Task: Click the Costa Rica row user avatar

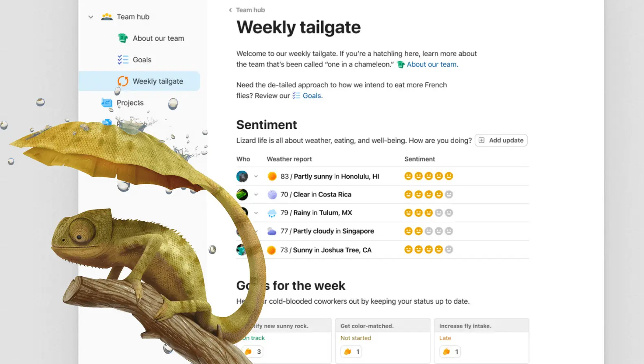Action: [x=242, y=194]
